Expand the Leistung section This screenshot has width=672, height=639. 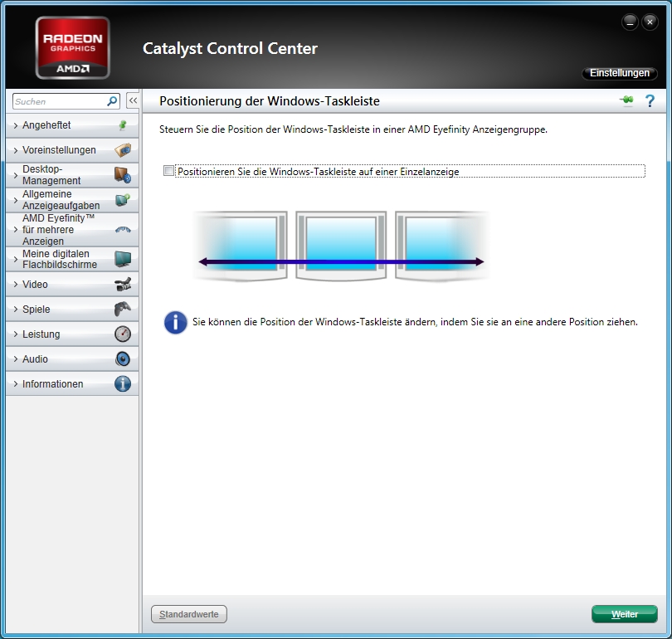[x=72, y=334]
